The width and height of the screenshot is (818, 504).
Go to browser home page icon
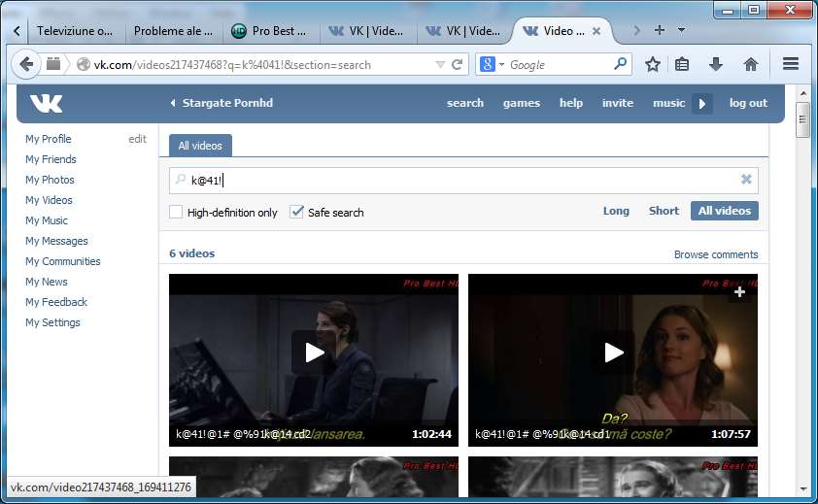[x=750, y=64]
